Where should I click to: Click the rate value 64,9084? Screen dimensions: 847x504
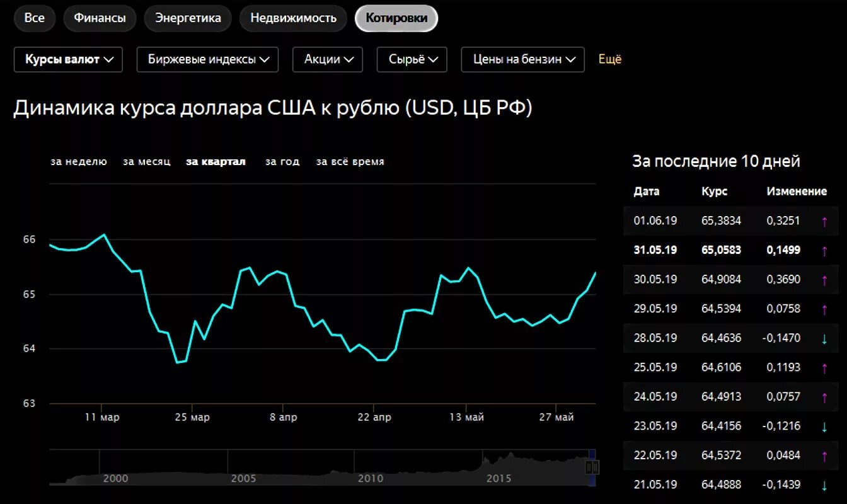coord(721,279)
